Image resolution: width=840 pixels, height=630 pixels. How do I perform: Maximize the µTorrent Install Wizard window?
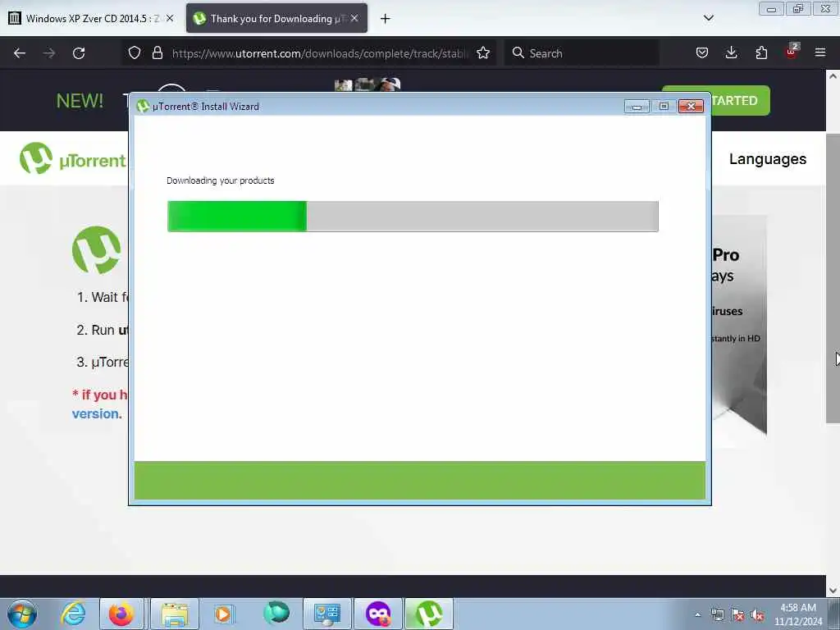(x=664, y=107)
